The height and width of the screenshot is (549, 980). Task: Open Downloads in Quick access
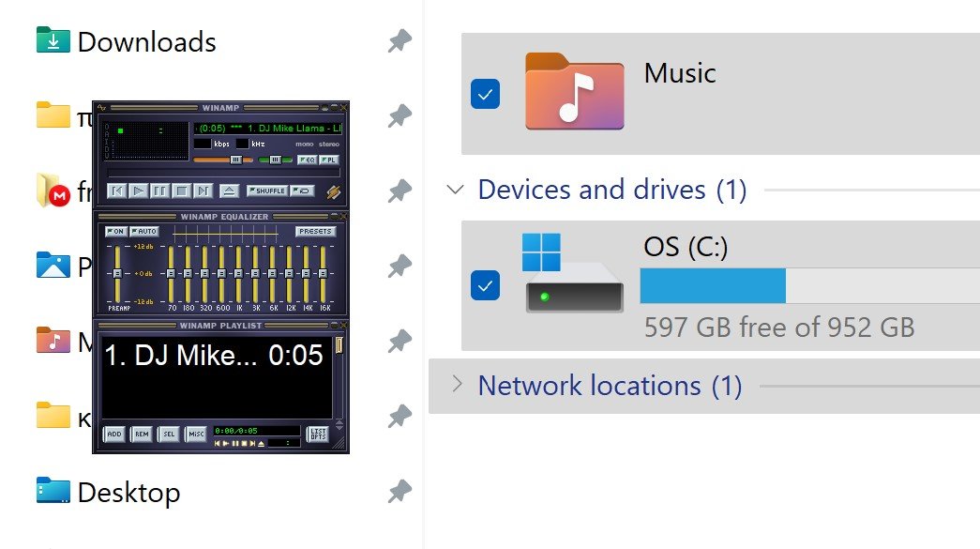pyautogui.click(x=147, y=42)
